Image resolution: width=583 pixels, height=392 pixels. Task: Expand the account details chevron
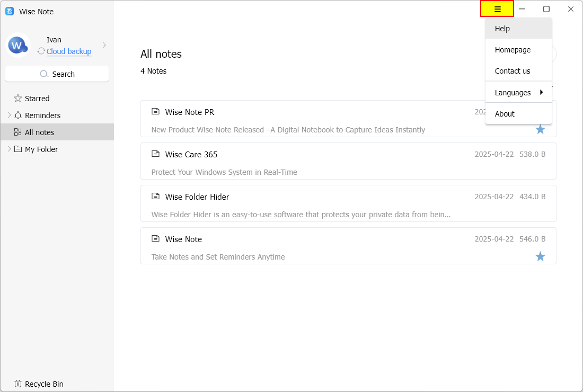pyautogui.click(x=104, y=45)
